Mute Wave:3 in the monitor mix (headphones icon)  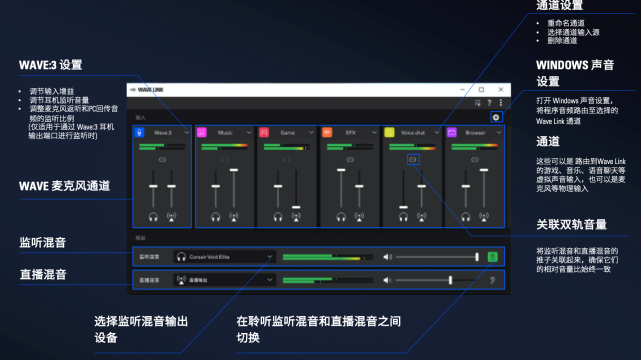pos(153,217)
